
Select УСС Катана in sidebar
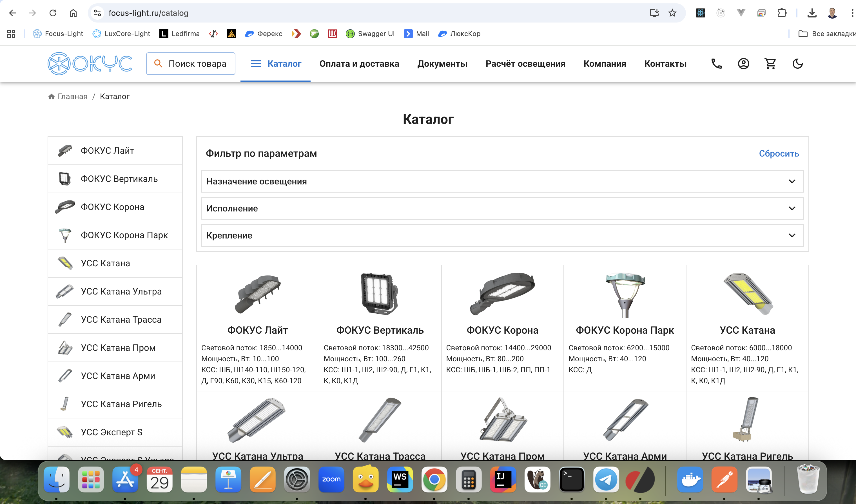point(115,263)
